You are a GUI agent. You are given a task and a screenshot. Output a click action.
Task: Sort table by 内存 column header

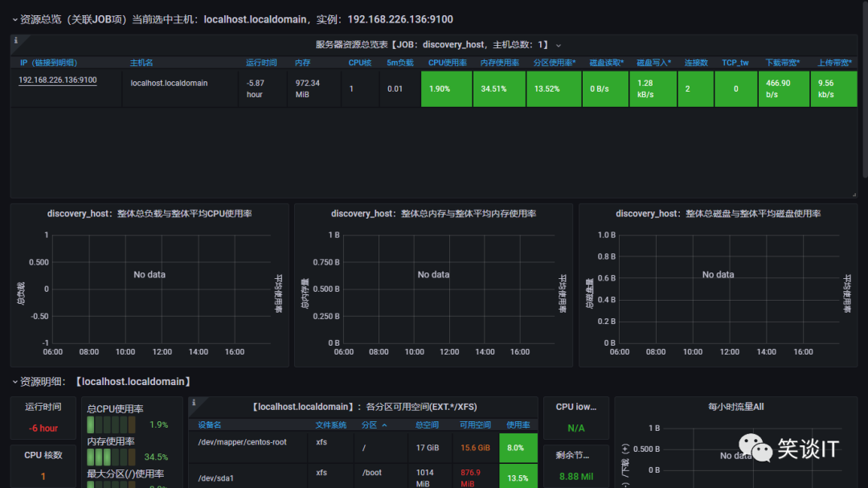click(302, 63)
